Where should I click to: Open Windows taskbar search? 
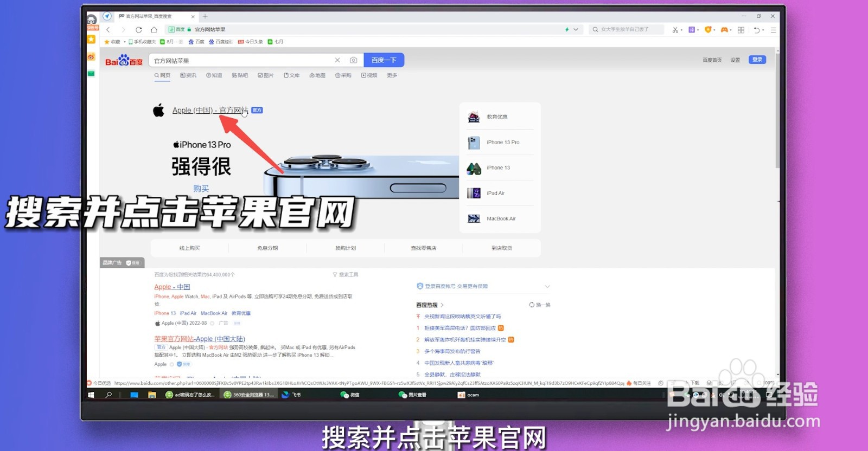tap(109, 395)
